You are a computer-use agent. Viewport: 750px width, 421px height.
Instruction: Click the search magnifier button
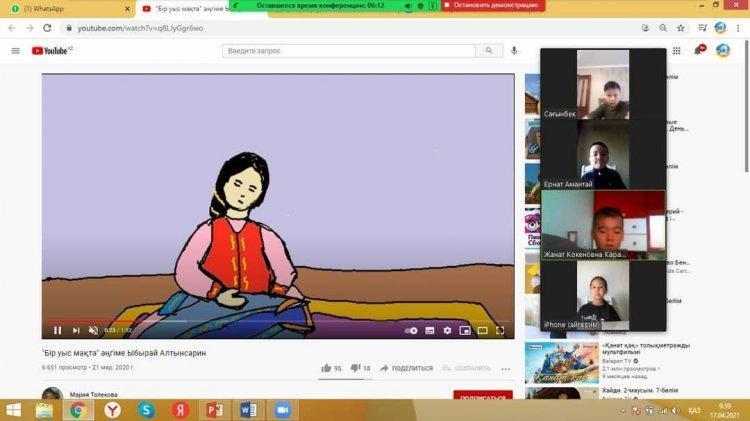(489, 51)
